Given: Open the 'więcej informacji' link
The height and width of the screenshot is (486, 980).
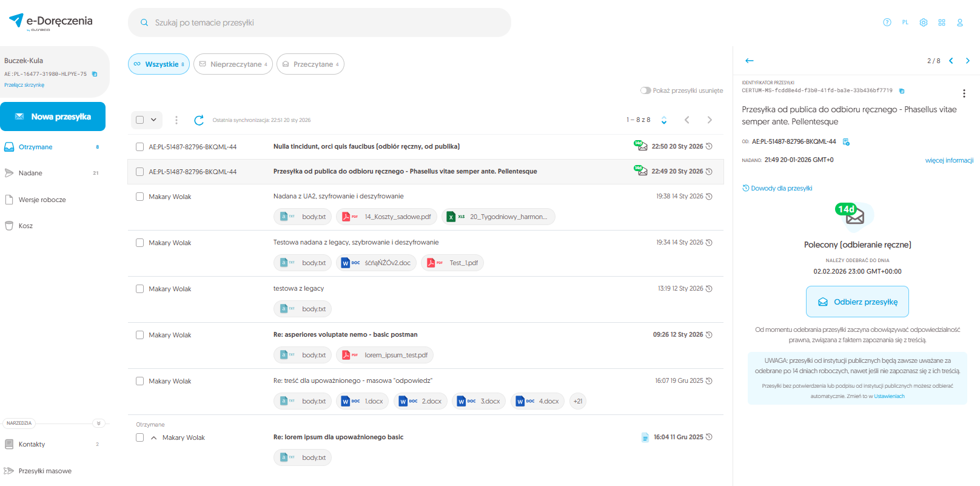Looking at the screenshot, I should click(948, 160).
